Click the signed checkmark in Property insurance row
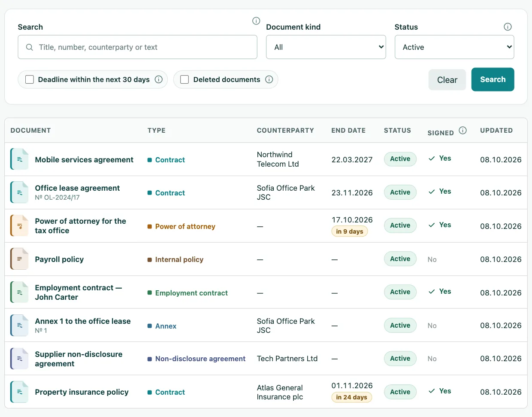Viewport: 532px width, 417px height. coord(432,391)
